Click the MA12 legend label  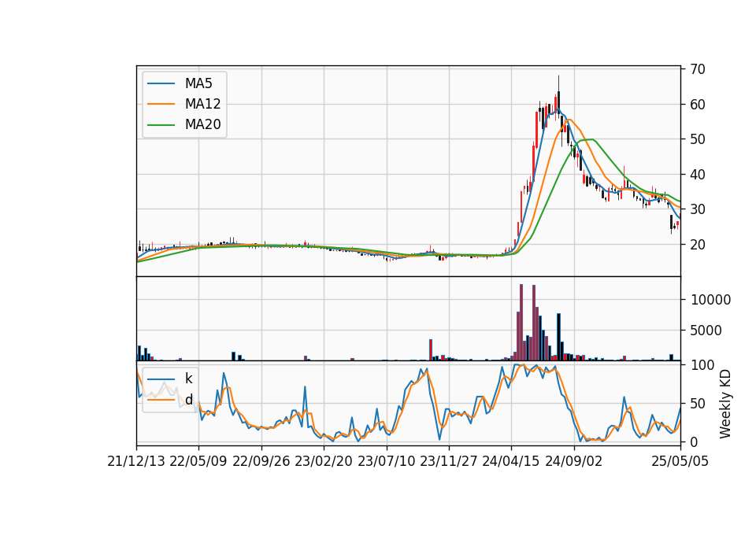(202, 104)
